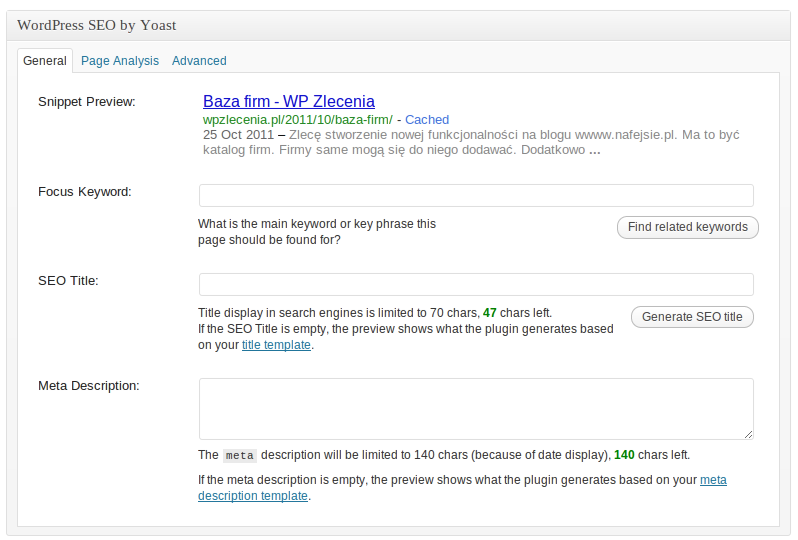Click into the Meta Description textarea
798x540 pixels.
tap(476, 408)
